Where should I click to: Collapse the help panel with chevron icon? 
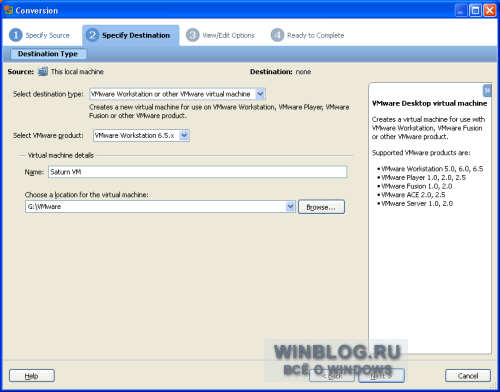pyautogui.click(x=487, y=90)
